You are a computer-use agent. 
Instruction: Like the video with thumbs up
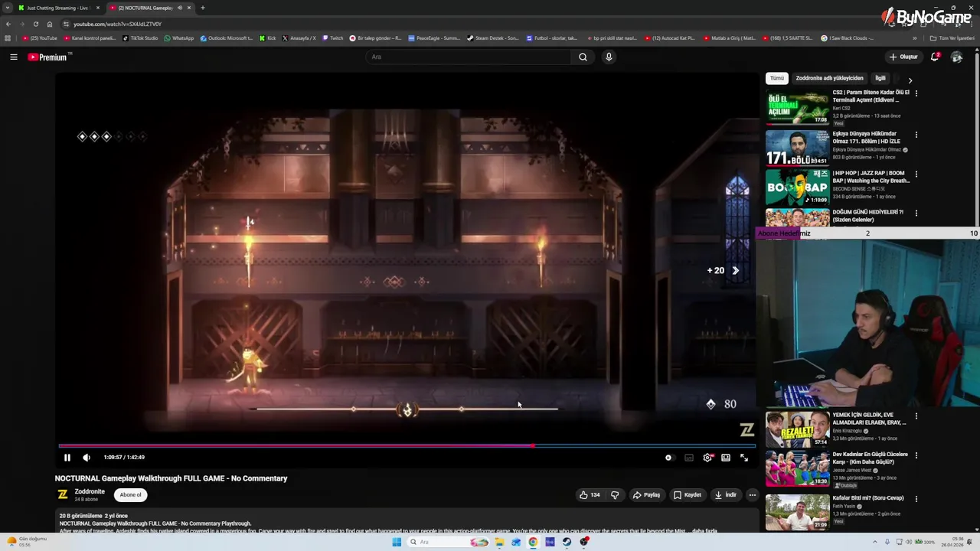[x=590, y=495]
